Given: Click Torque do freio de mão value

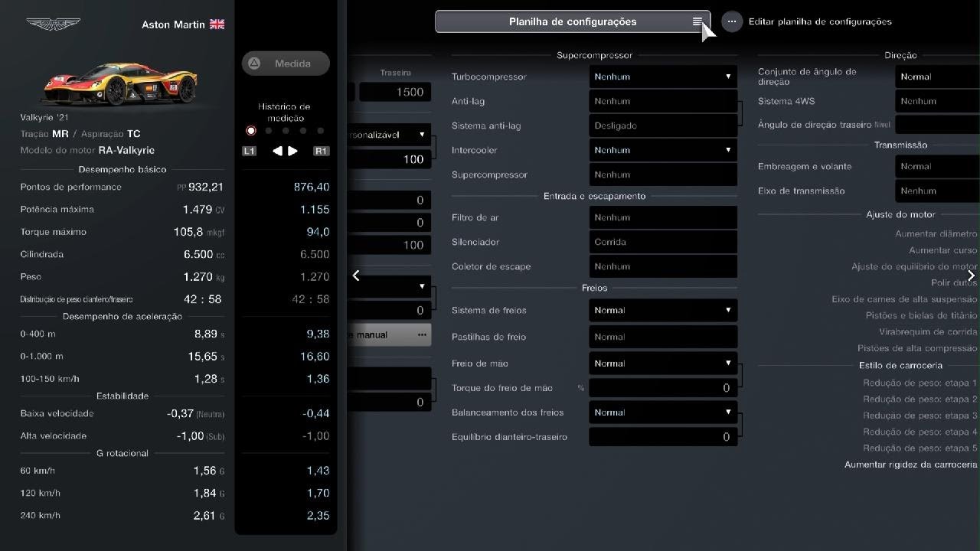Looking at the screenshot, I should click(663, 388).
